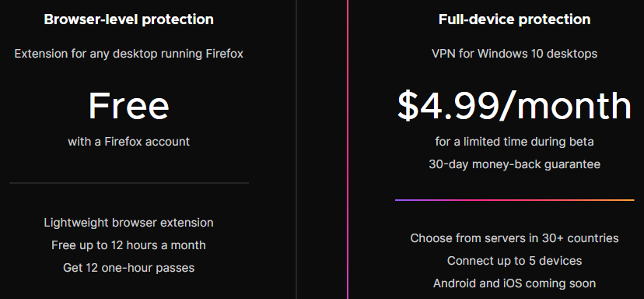
Task: Click 'with a Firefox account' text
Action: tap(128, 142)
